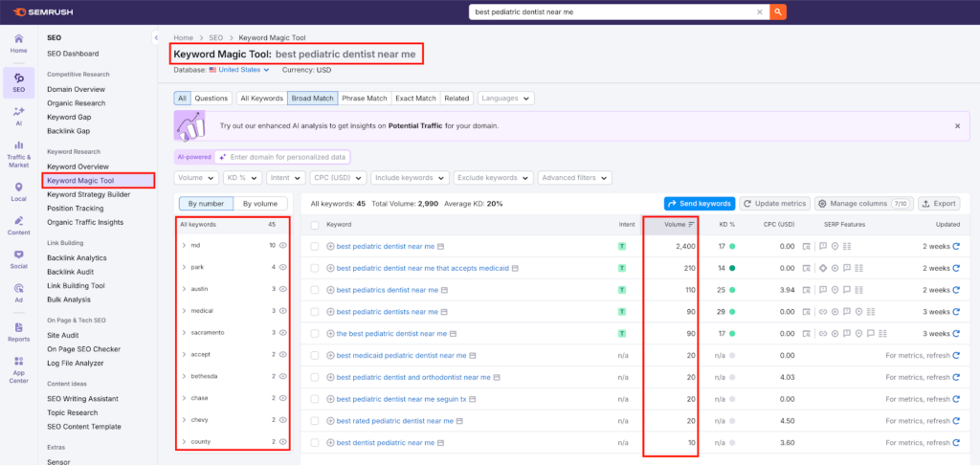Click Send keywords button
980x466 pixels.
point(700,203)
